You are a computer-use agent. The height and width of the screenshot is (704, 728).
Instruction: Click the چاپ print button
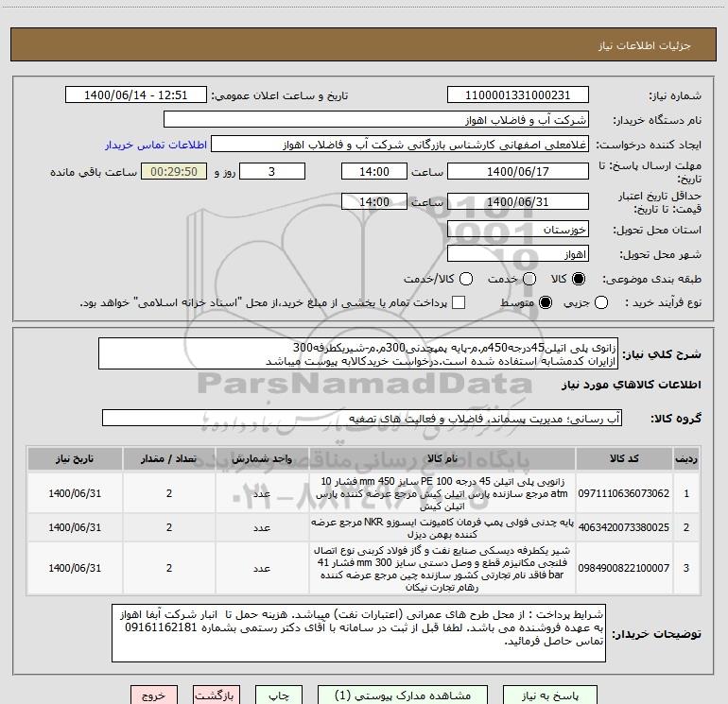[279, 695]
